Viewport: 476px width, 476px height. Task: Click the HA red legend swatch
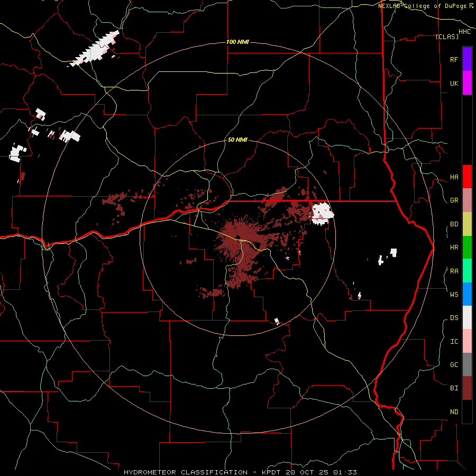(467, 177)
